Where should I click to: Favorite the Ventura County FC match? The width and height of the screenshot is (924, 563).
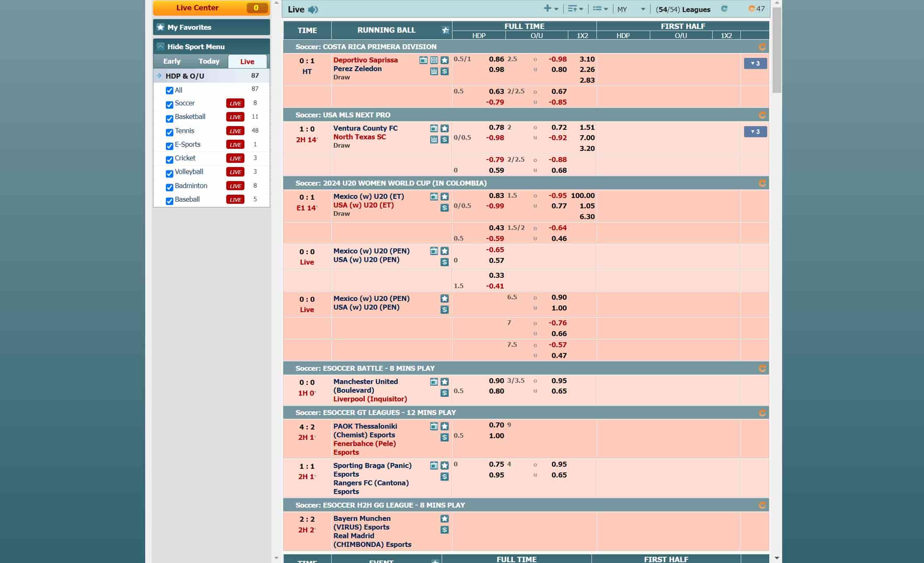click(445, 129)
